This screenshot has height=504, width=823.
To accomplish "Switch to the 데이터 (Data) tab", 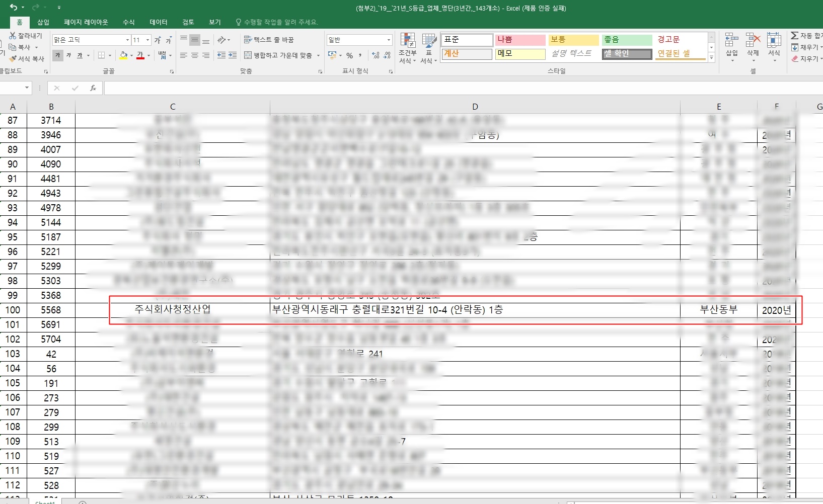I will 158,22.
